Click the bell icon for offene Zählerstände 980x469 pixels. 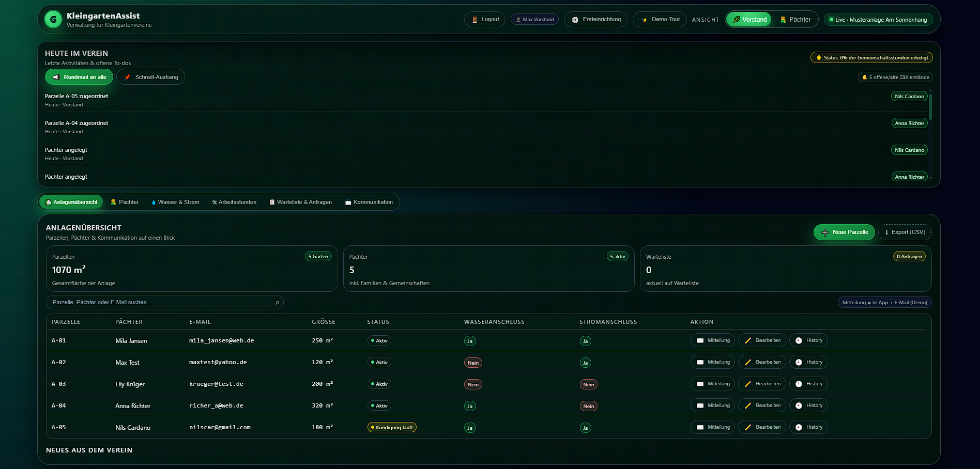[864, 77]
